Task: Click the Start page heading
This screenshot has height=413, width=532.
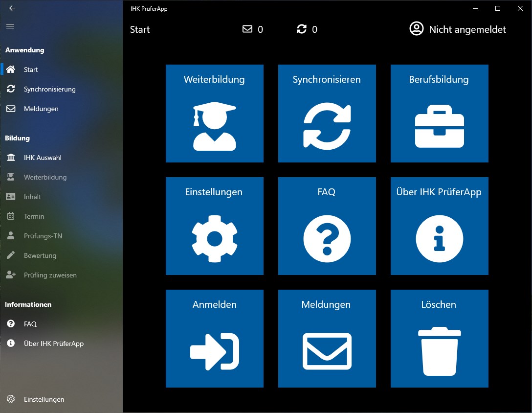Action: [x=140, y=29]
